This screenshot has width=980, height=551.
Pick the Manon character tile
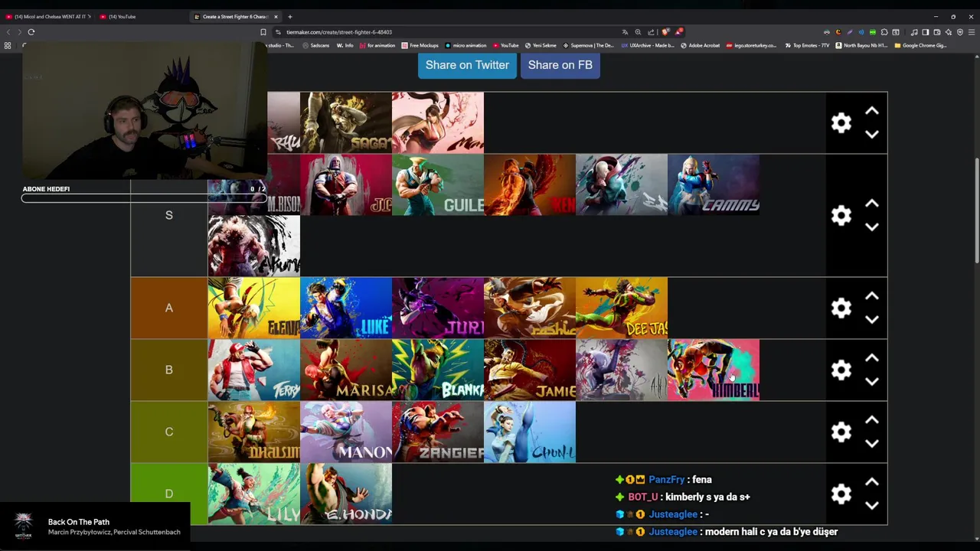(346, 432)
